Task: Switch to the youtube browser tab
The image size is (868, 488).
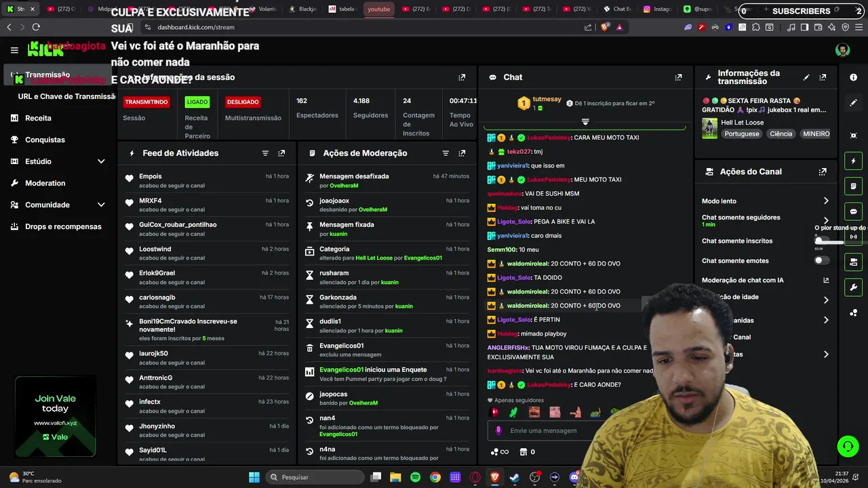Action: click(379, 9)
